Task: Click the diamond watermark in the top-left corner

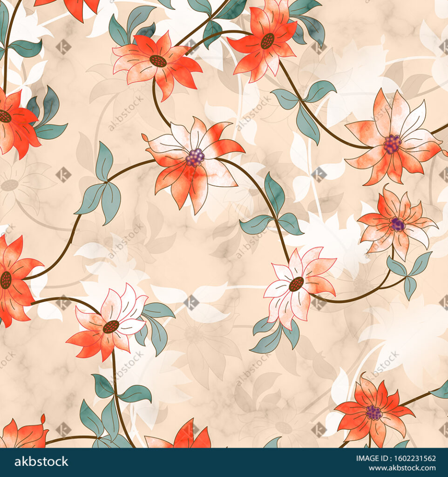Action: pyautogui.click(x=63, y=47)
